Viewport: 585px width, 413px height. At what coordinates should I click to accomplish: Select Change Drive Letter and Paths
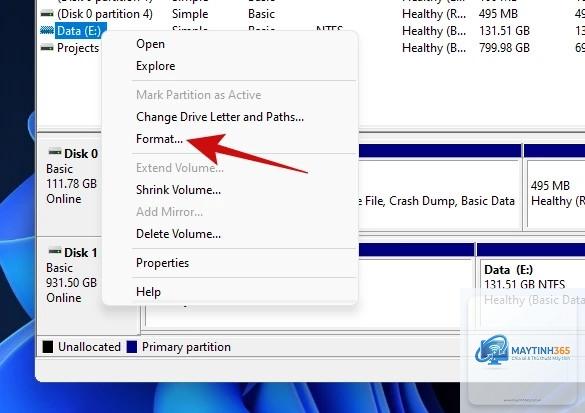[x=220, y=117]
